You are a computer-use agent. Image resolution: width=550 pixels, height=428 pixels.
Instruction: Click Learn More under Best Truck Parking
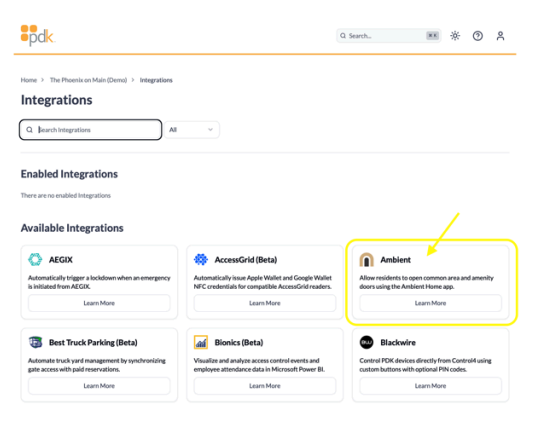coord(99,386)
